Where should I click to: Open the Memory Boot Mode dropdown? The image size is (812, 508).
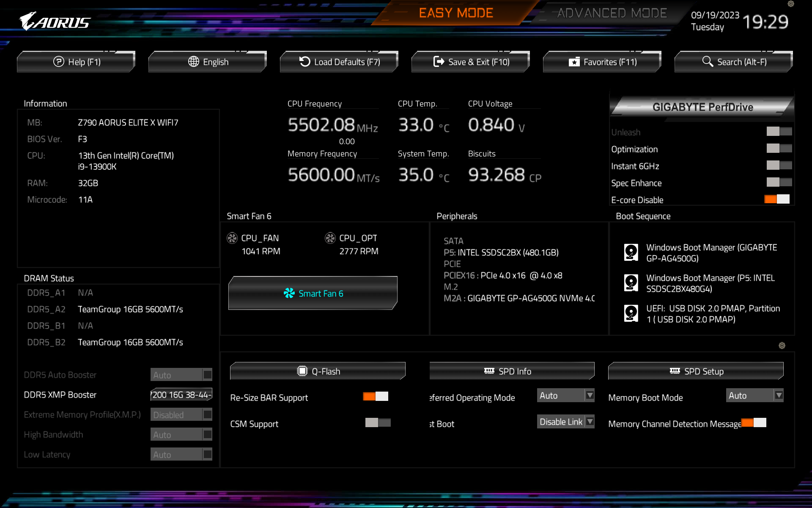click(x=754, y=396)
